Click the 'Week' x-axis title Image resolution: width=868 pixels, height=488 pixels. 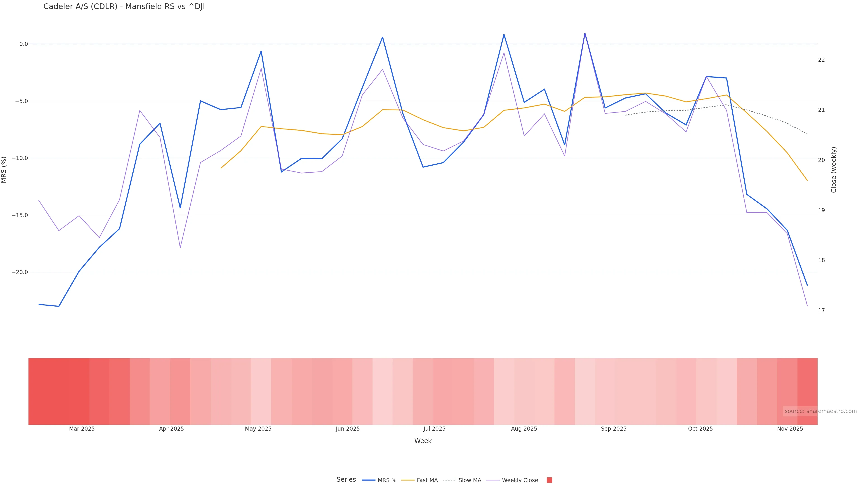[x=423, y=441]
